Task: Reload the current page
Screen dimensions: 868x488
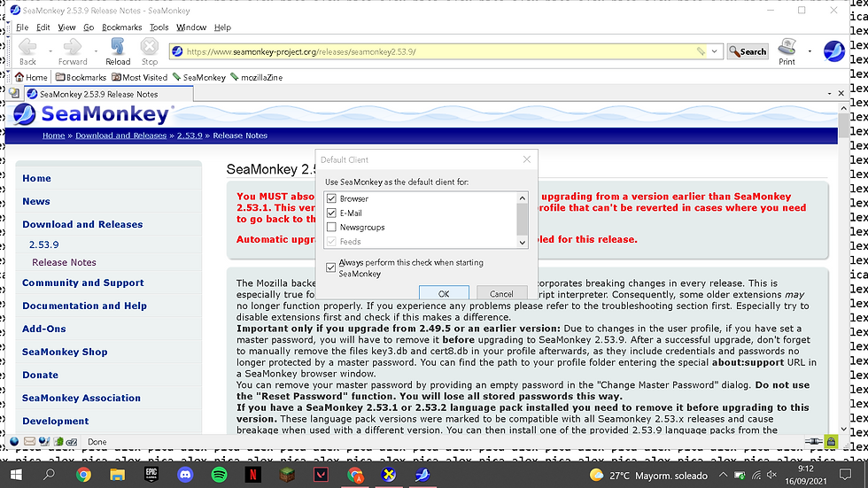Action: [x=117, y=52]
